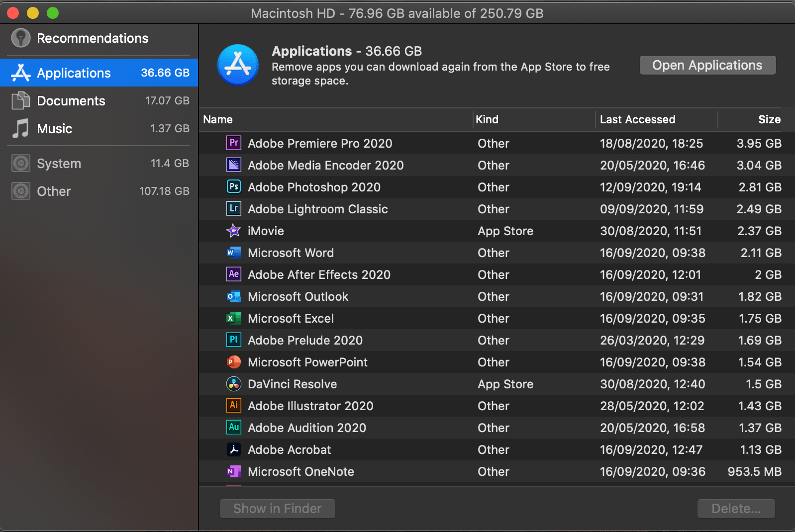Select the Adobe Media Encoder 2020 name

click(326, 165)
